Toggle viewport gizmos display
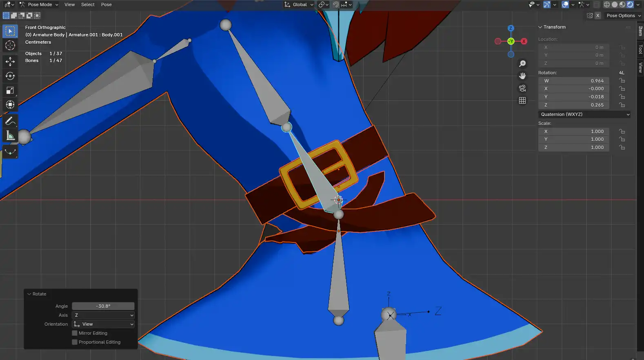The image size is (644, 360). point(547,4)
